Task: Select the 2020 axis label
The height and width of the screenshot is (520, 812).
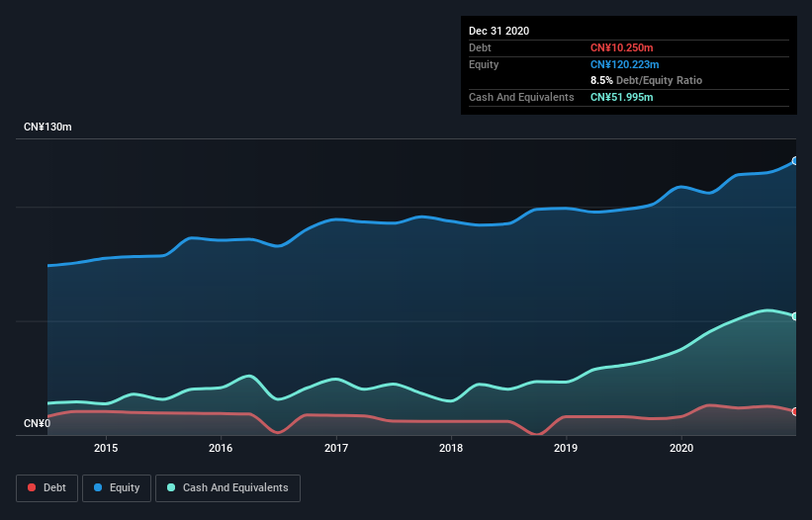Action: click(681, 448)
